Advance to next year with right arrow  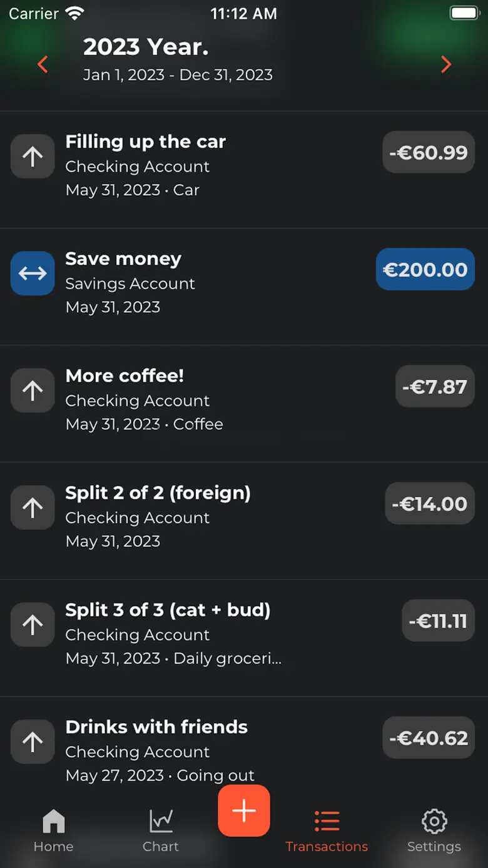446,64
